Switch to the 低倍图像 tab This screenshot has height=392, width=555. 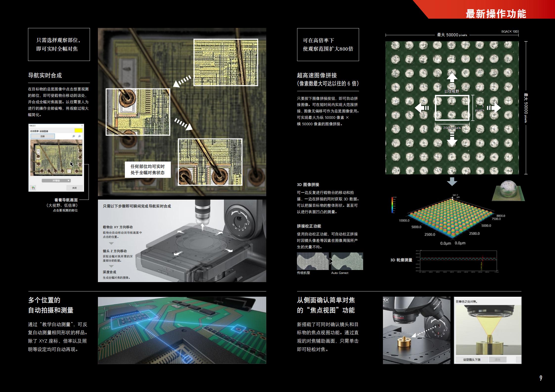(x=34, y=131)
